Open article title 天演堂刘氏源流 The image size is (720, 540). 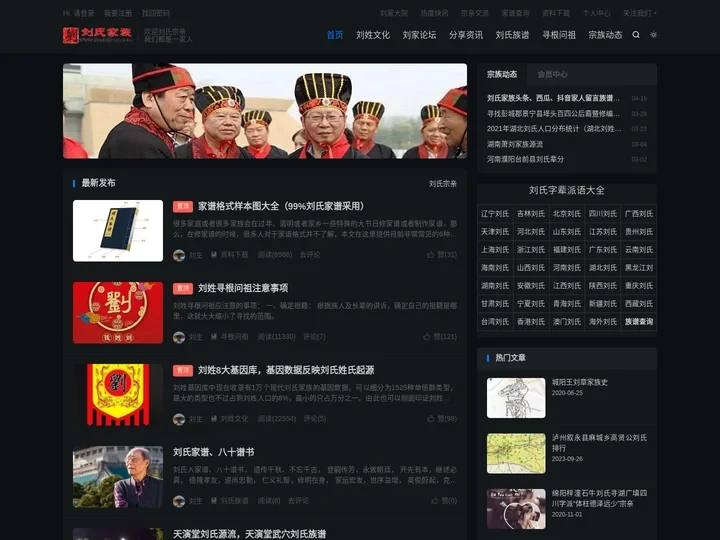(249, 534)
